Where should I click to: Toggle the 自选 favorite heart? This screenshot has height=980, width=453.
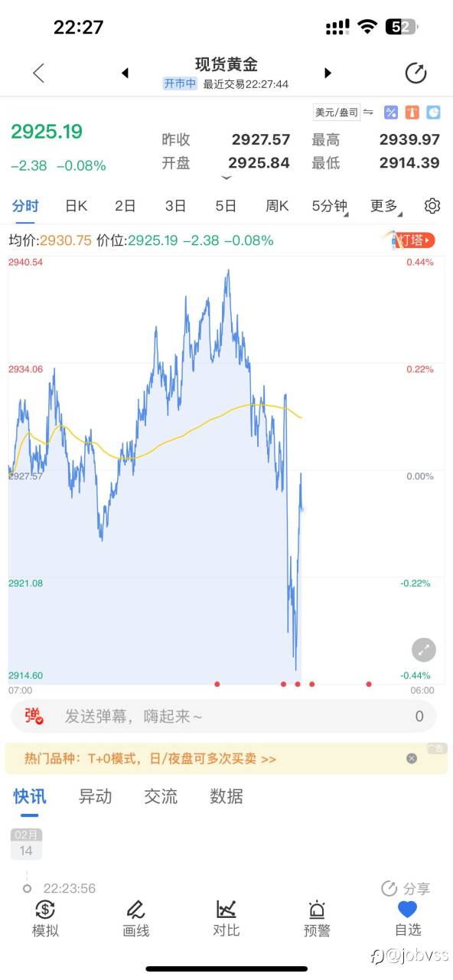tap(408, 918)
